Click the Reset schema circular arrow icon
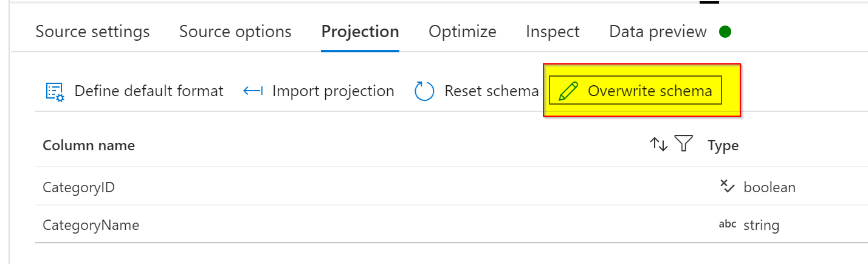 [x=424, y=91]
